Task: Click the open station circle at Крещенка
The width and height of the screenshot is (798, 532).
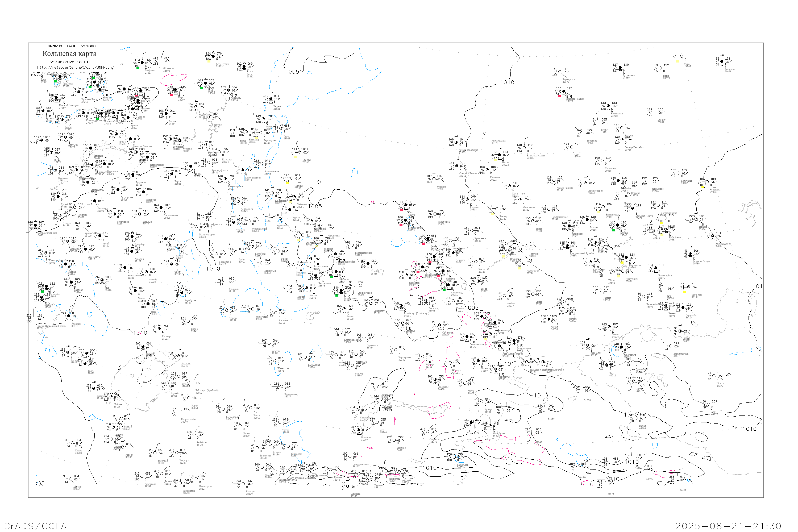Action: click(472, 231)
